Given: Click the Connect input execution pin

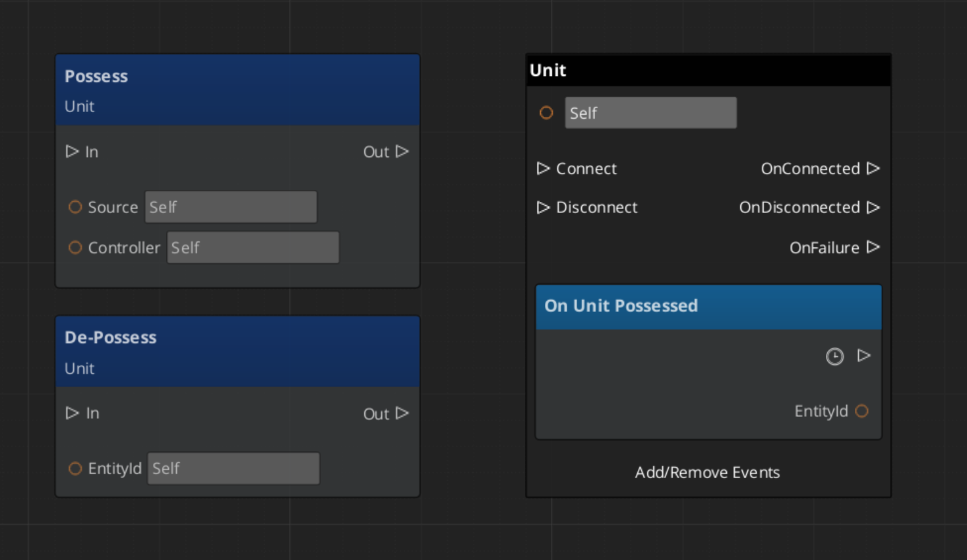Looking at the screenshot, I should (543, 169).
